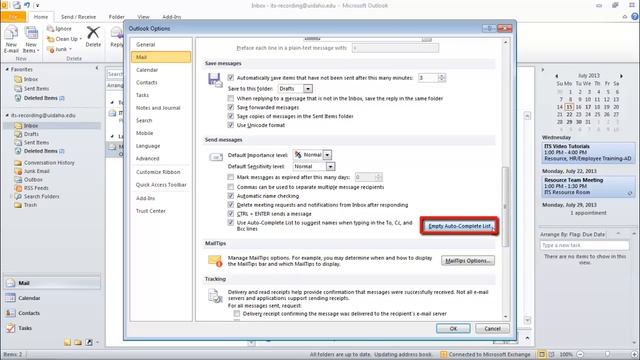
Task: Switch to Mail in navigation pane
Action: pos(52,283)
